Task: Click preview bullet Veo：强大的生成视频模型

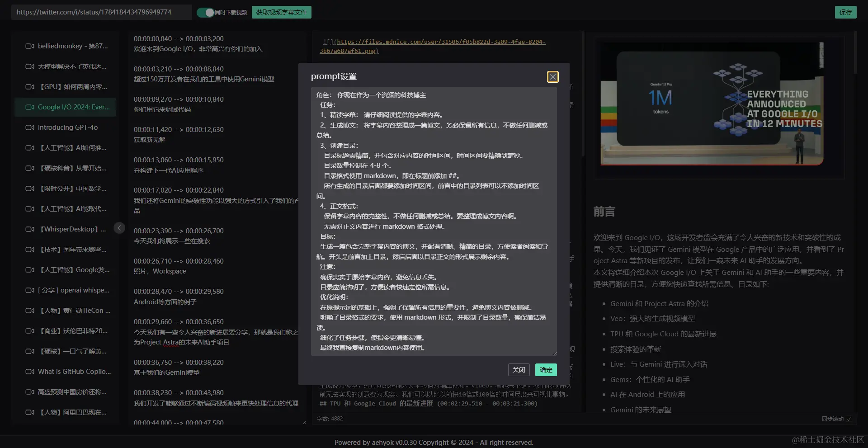Action: coord(652,319)
